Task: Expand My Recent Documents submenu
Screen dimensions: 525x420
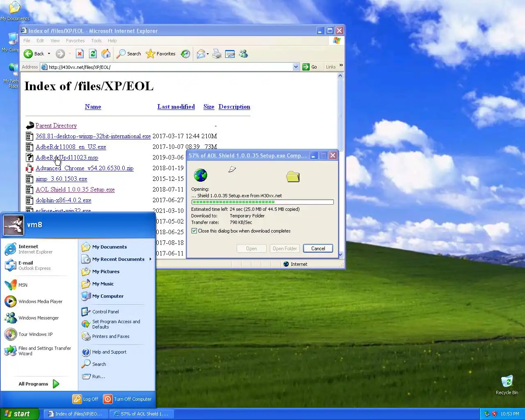Action: pyautogui.click(x=150, y=259)
